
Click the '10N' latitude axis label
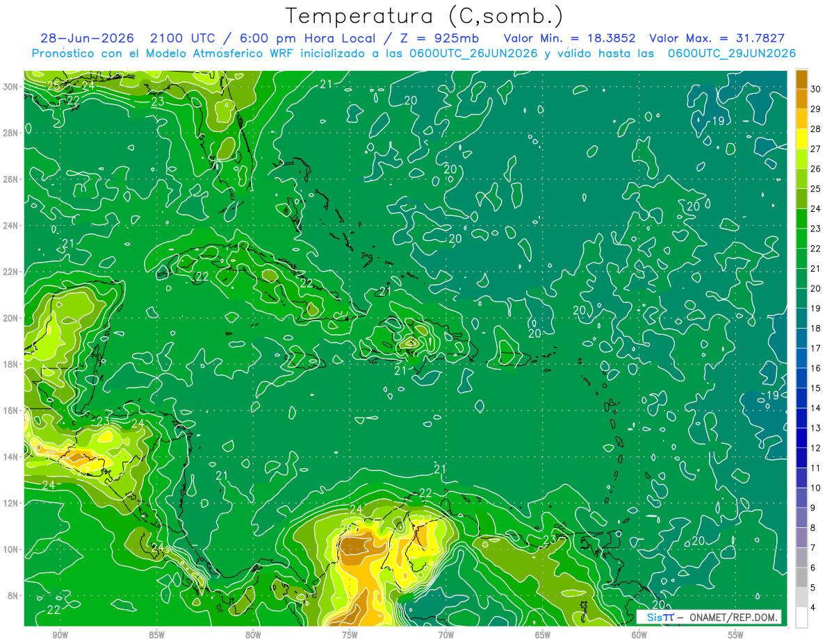pyautogui.click(x=12, y=550)
